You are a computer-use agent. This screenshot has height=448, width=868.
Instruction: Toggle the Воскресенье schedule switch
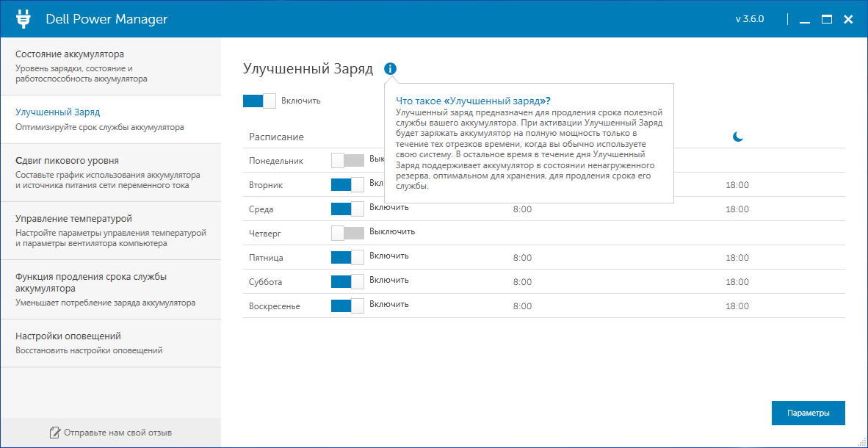347,306
